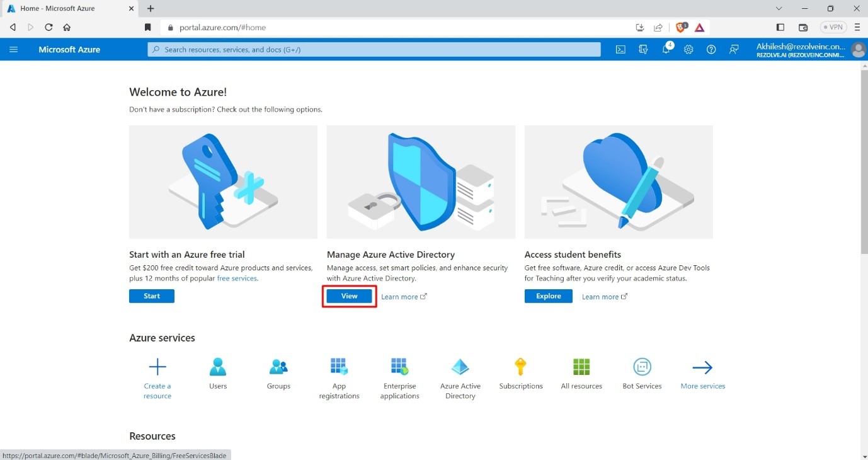Open Bot Services icon

click(642, 367)
